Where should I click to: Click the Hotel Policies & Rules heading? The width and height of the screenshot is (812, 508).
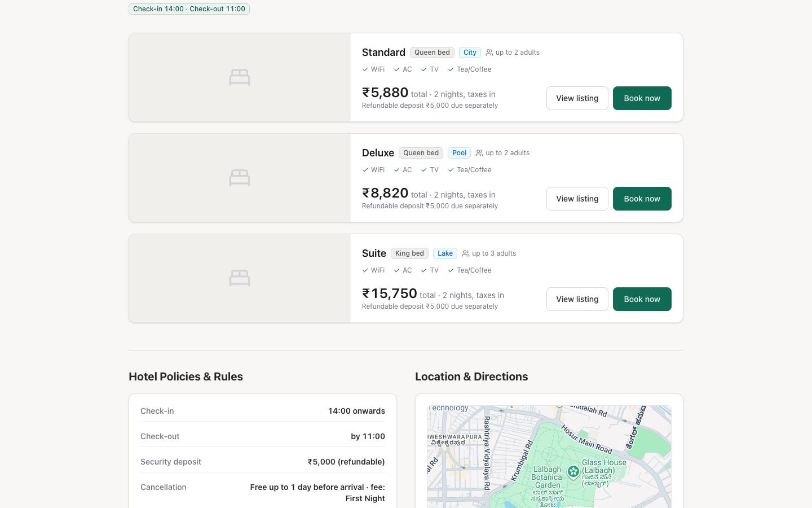pos(186,376)
